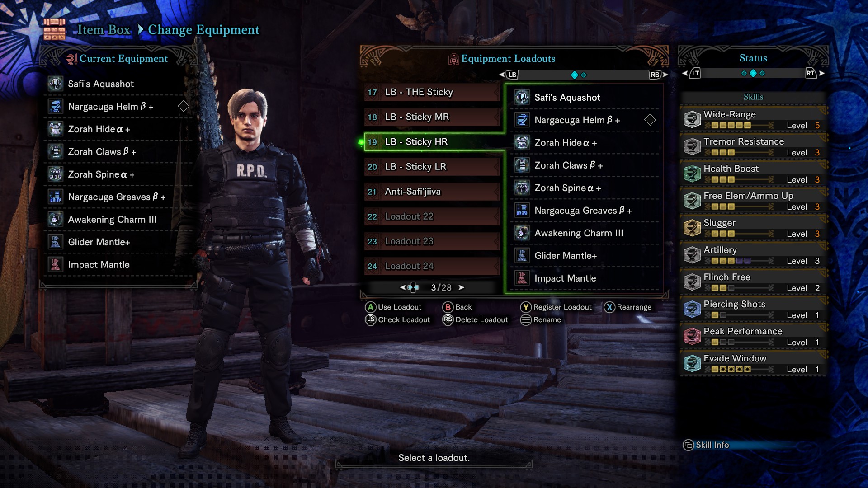Select the Peak Performance skill icon

click(692, 336)
